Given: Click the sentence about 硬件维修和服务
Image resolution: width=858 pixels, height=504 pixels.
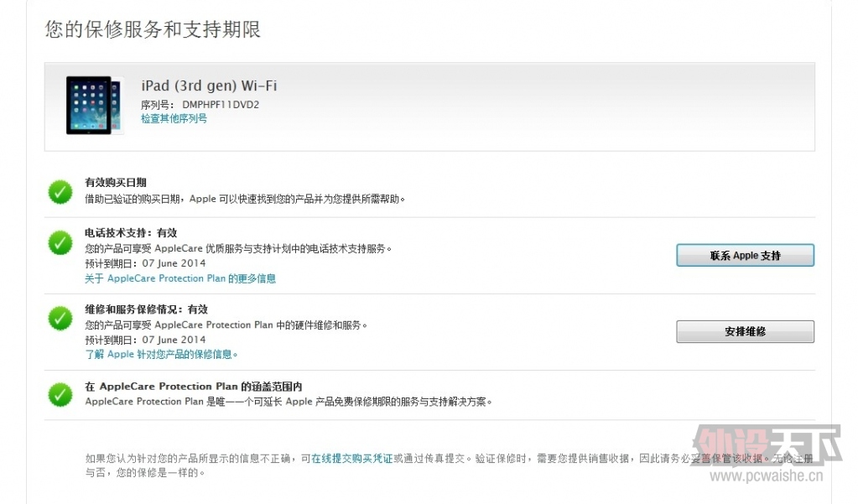Looking at the screenshot, I should tap(226, 325).
